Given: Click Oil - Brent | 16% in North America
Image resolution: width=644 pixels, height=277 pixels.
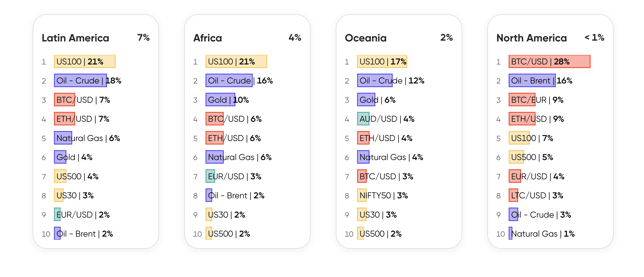Looking at the screenshot, I should [x=541, y=81].
